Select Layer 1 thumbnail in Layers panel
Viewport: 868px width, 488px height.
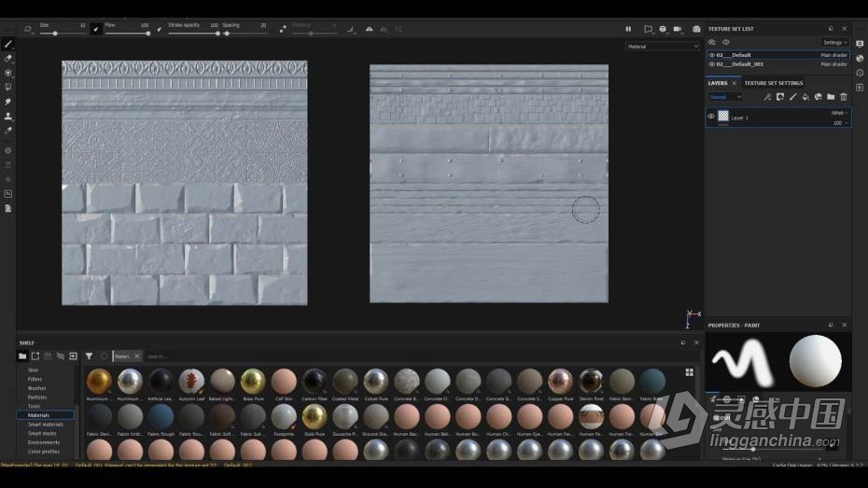(723, 117)
